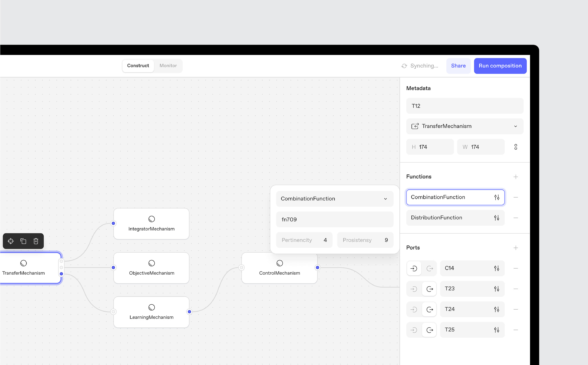Share the composition
The image size is (588, 365).
click(x=458, y=66)
